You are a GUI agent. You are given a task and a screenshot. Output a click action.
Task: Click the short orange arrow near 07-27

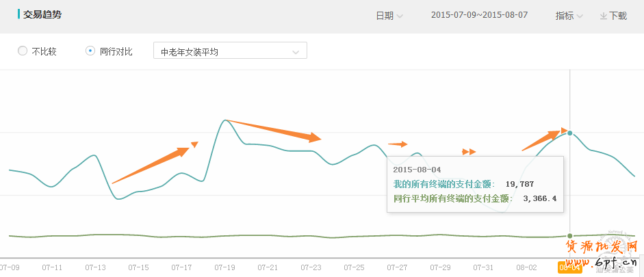click(x=398, y=144)
